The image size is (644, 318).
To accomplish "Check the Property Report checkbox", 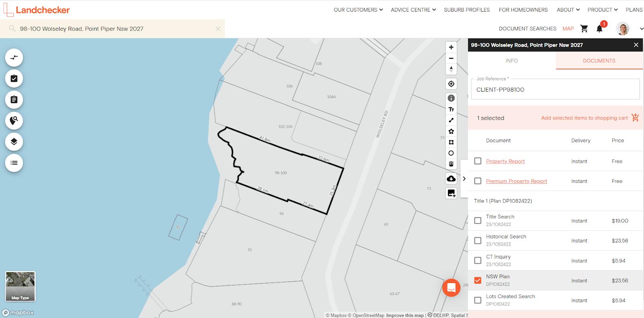I will click(478, 161).
